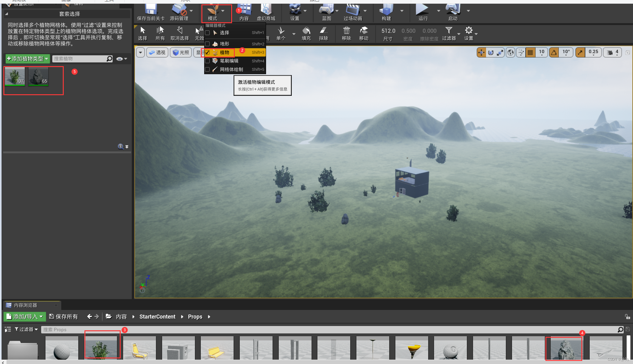Screen dimensions: 633x364
Task: Adjust the 0.500 paint density value
Action: (x=408, y=31)
